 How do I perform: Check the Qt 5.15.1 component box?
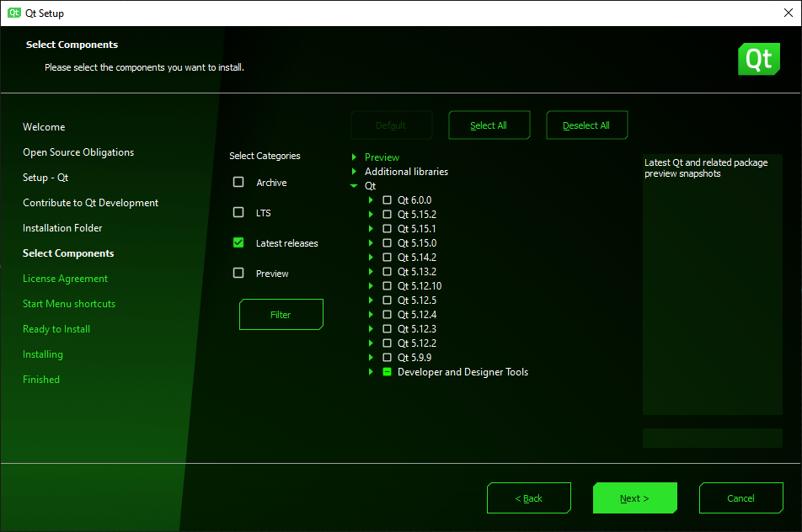pos(388,228)
